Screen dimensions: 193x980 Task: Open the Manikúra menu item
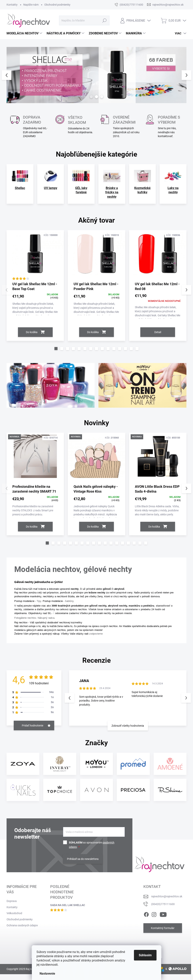(136, 33)
